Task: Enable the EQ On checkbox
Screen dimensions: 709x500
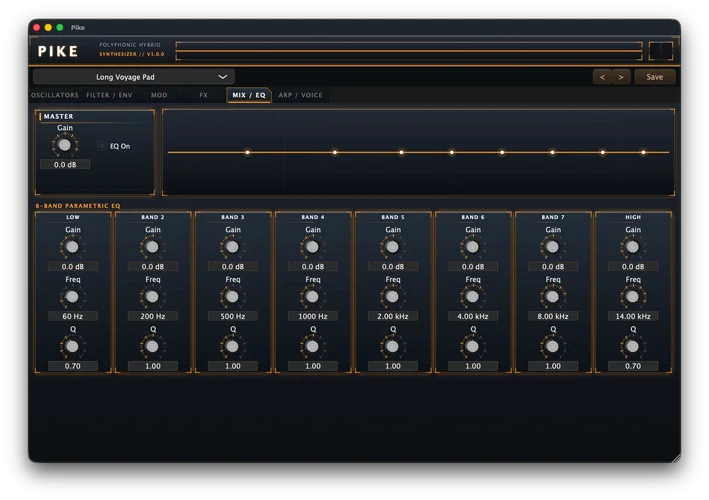Action: (x=102, y=146)
